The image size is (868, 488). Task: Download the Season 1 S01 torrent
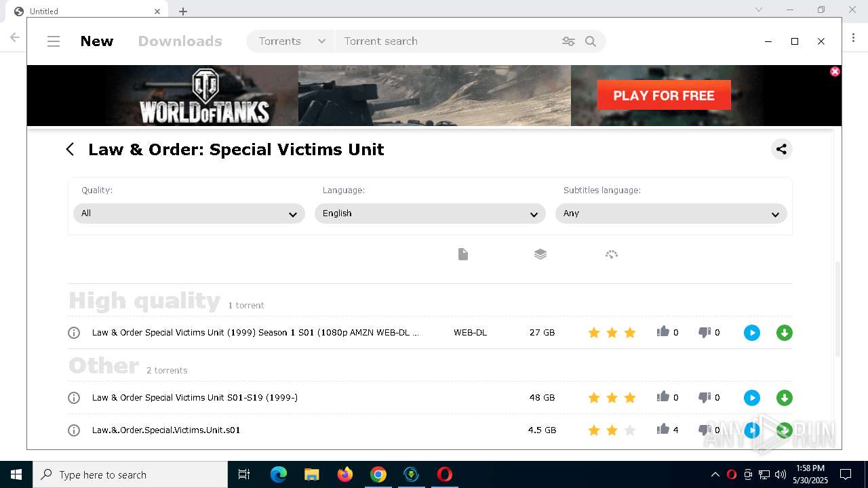(784, 333)
